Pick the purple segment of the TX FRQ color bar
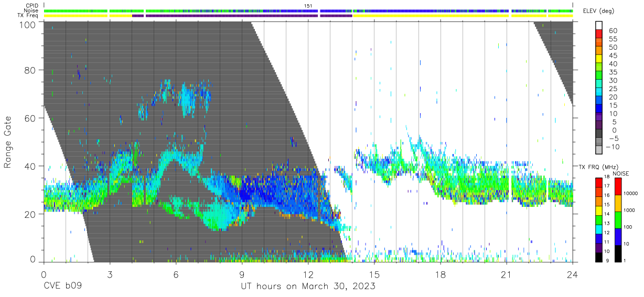 (599, 248)
